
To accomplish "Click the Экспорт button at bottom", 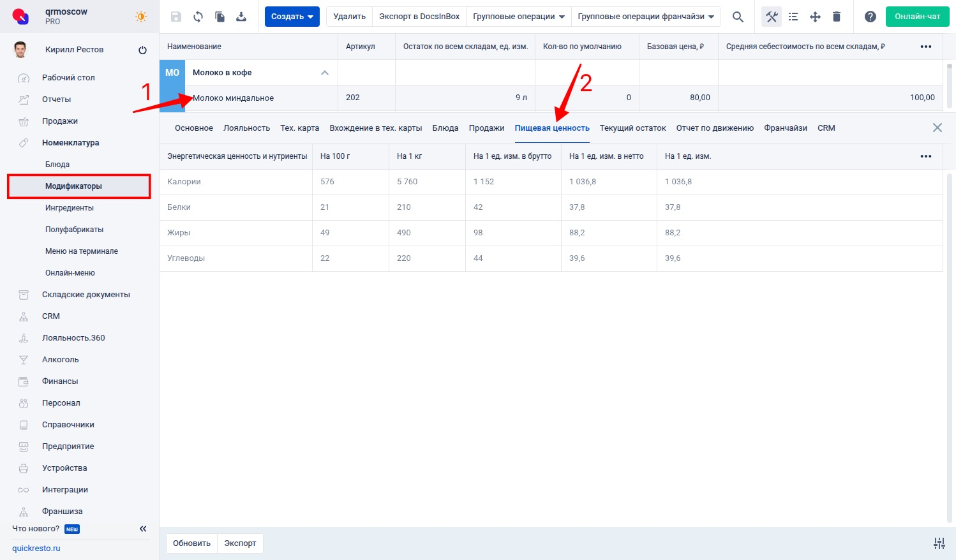I will pos(240,543).
